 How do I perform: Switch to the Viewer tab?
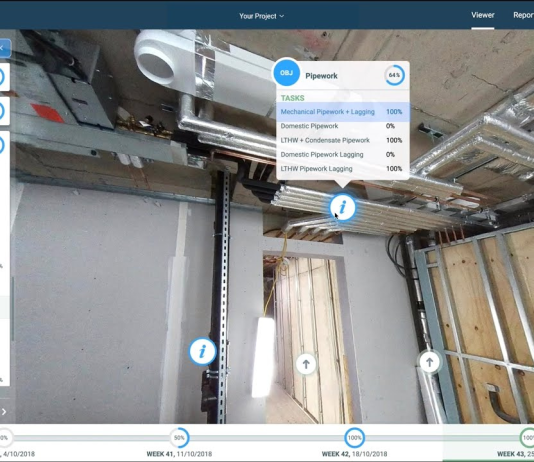pyautogui.click(x=483, y=15)
